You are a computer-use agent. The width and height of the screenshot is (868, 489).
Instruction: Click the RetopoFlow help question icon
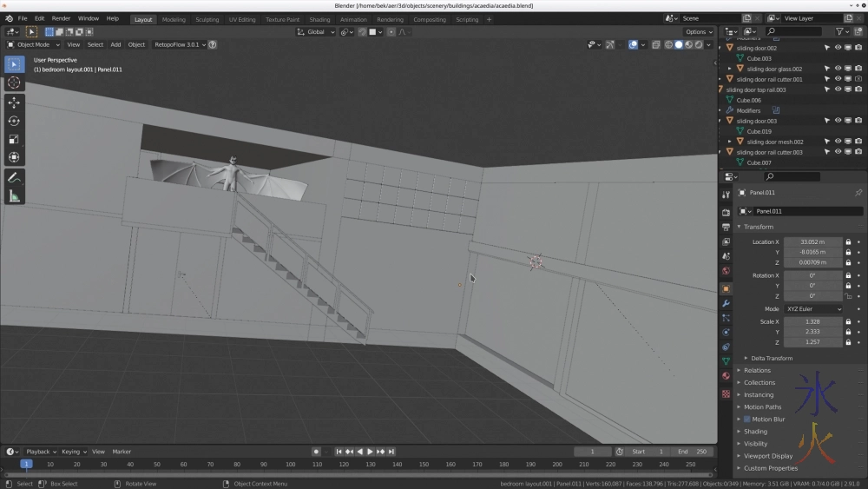tap(212, 44)
